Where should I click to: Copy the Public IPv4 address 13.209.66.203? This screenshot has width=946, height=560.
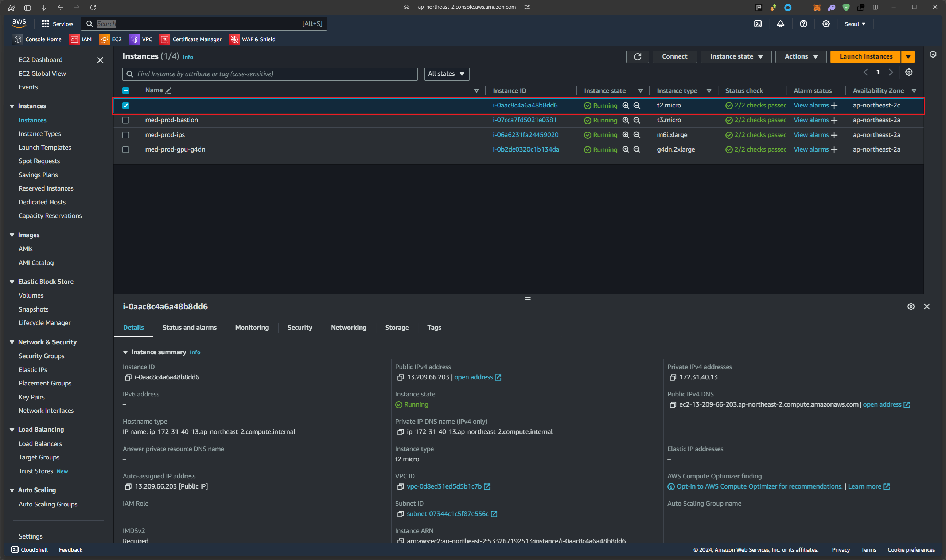[x=400, y=377]
